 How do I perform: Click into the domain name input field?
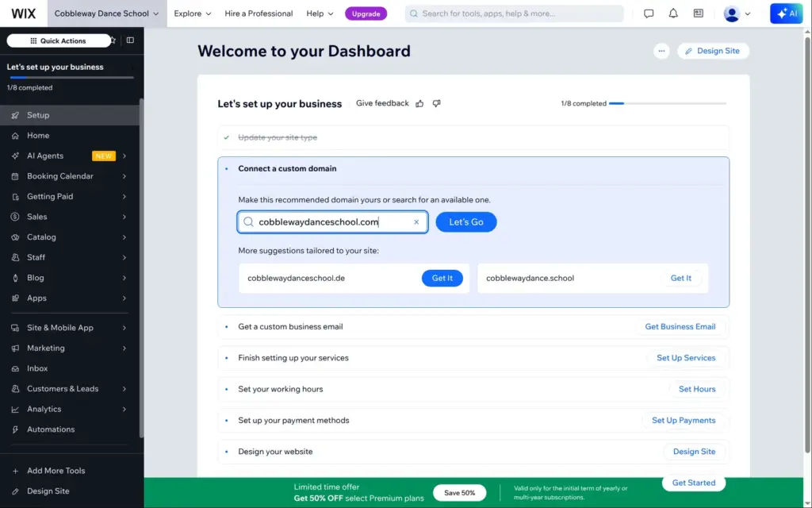tap(332, 222)
